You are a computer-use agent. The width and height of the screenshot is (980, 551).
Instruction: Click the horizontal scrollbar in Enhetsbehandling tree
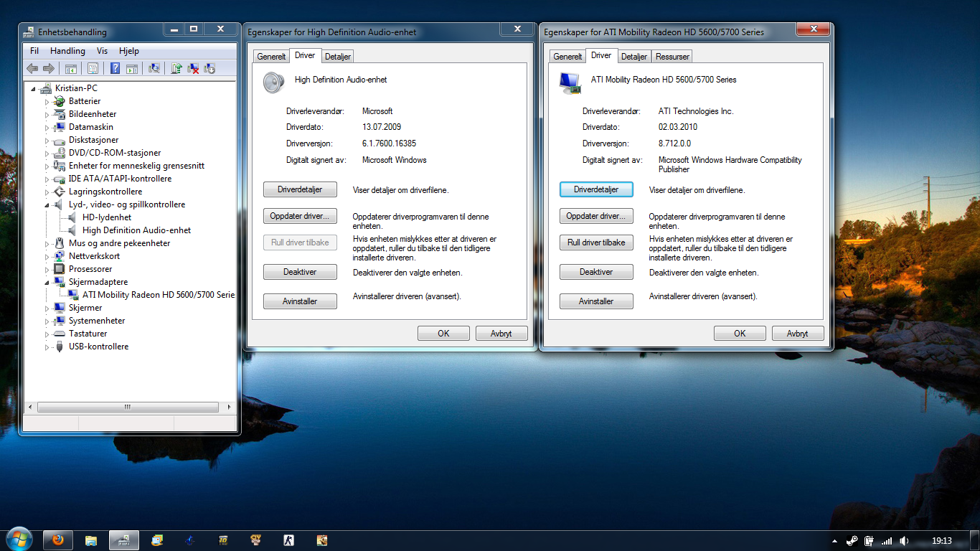[127, 407]
